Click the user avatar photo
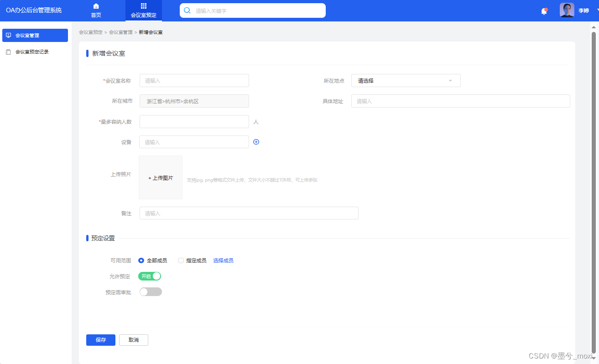This screenshot has height=364, width=599. tap(567, 10)
